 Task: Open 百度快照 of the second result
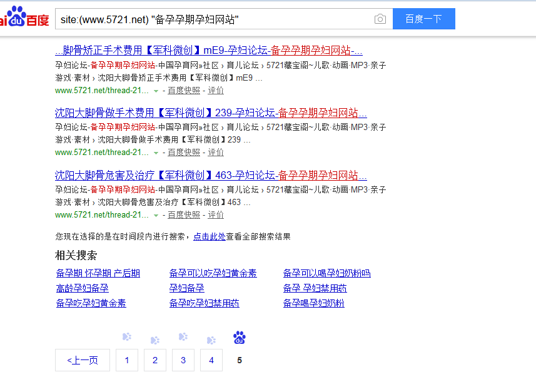(x=183, y=152)
